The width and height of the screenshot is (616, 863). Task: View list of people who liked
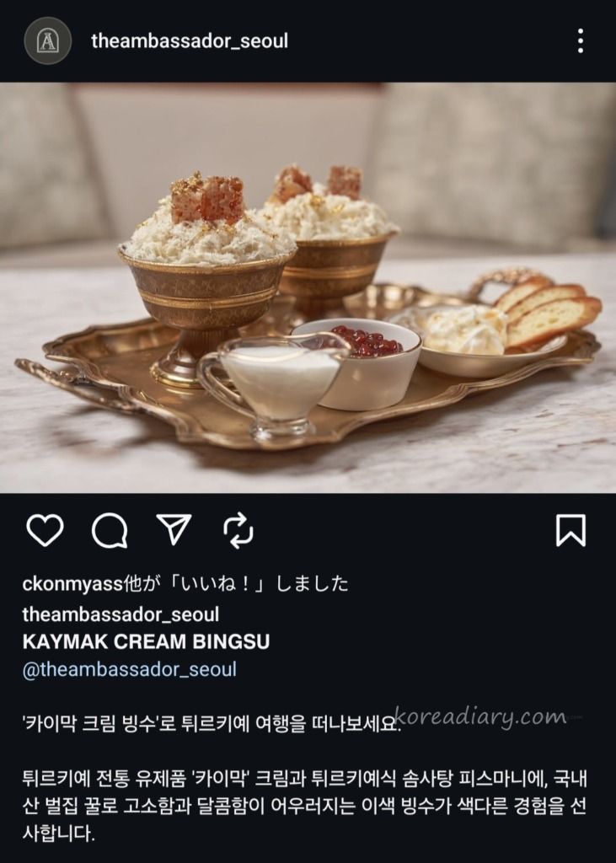click(185, 584)
